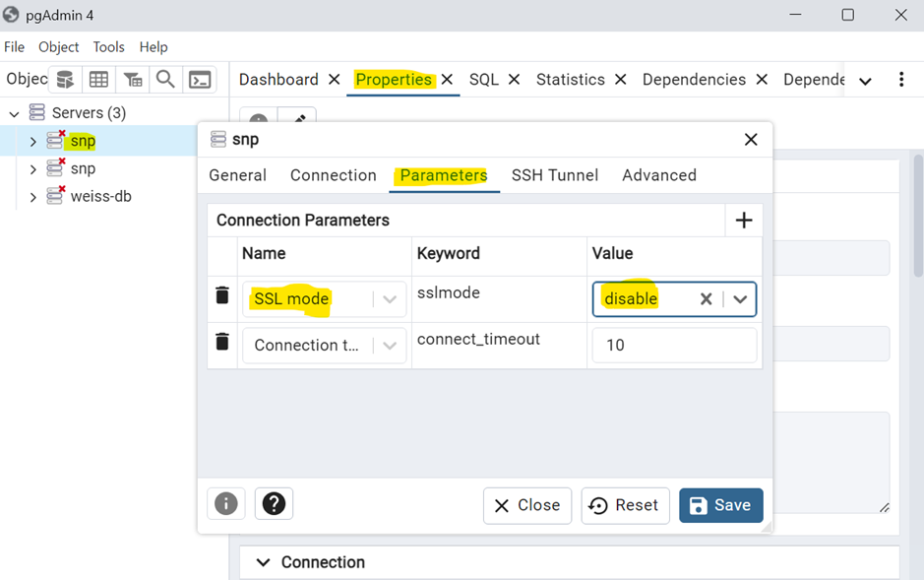The width and height of the screenshot is (924, 580).
Task: Click the help question mark in the dialog
Action: tap(274, 503)
